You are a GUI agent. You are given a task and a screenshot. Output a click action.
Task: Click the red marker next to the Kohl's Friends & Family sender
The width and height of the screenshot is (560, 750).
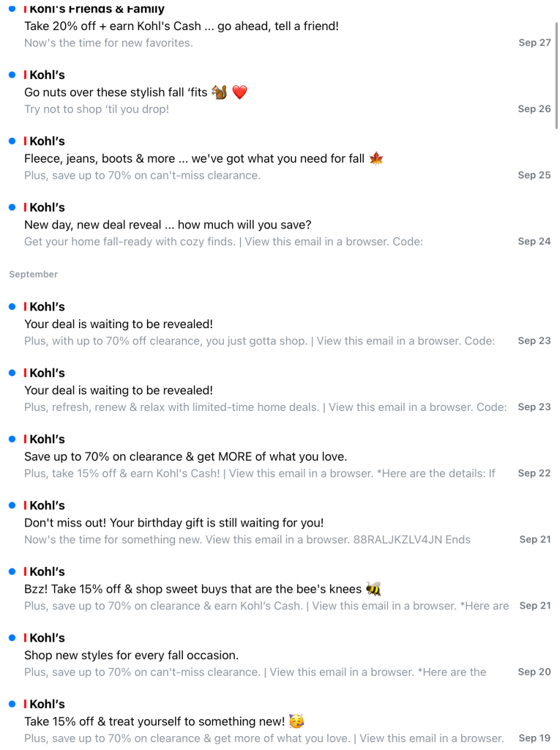pos(26,9)
